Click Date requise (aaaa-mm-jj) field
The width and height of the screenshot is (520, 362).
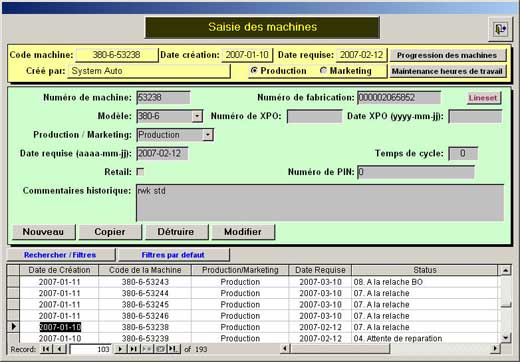(x=162, y=153)
